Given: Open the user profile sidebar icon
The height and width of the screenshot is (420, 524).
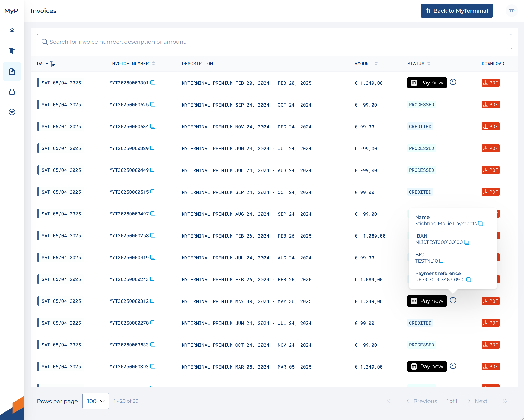Looking at the screenshot, I should pyautogui.click(x=12, y=31).
